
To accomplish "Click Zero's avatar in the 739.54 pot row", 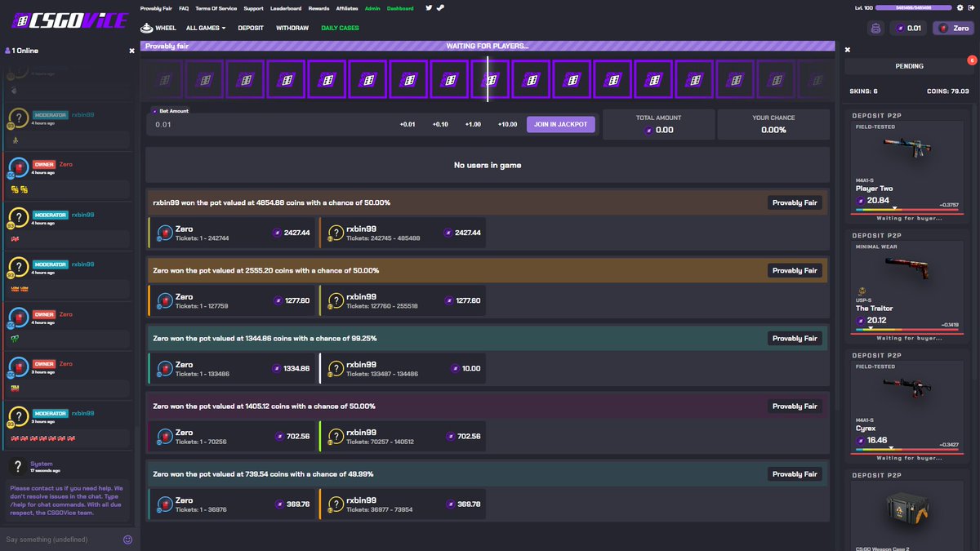I will tap(164, 504).
